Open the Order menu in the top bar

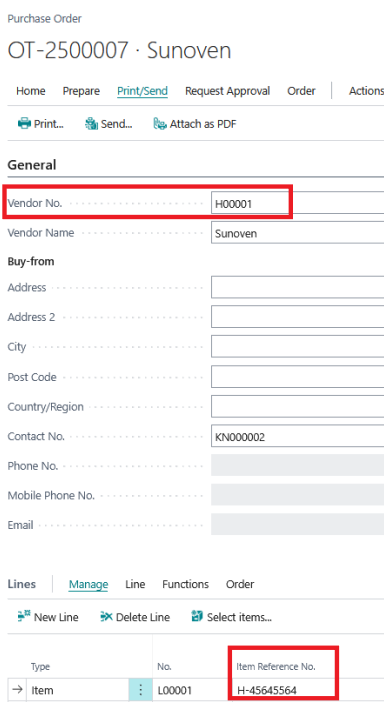(301, 91)
